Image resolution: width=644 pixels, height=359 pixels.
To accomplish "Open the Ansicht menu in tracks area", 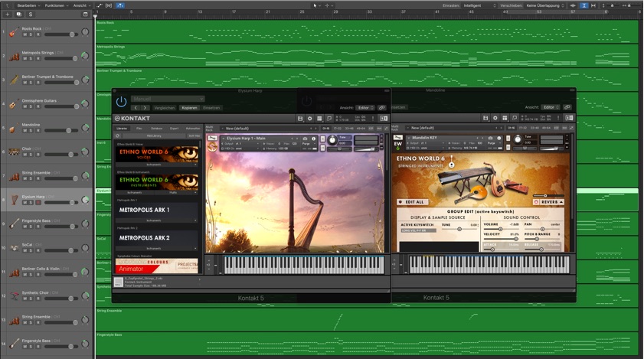I will tap(82, 6).
